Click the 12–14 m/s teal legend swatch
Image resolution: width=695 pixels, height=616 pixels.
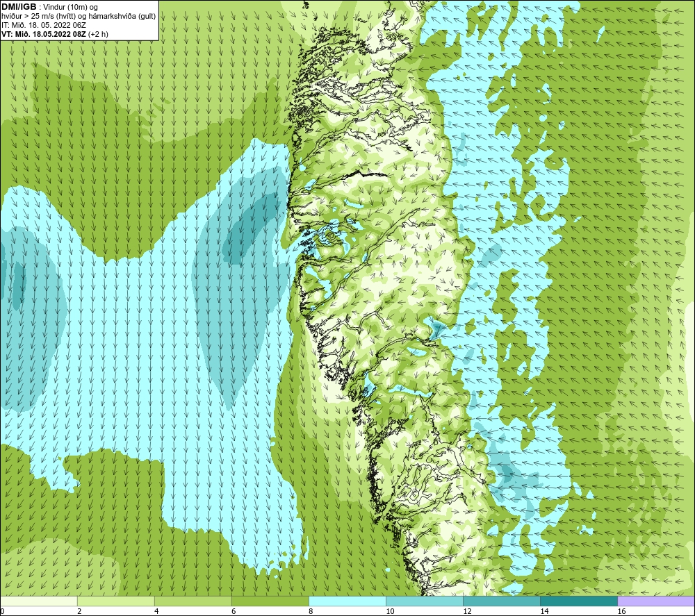(x=501, y=601)
